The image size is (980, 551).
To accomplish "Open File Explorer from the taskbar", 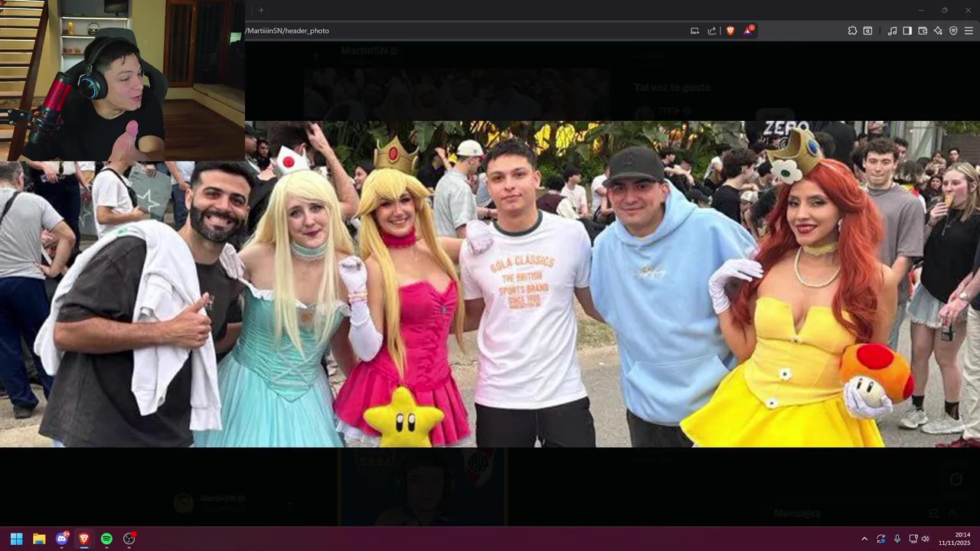I will [39, 539].
